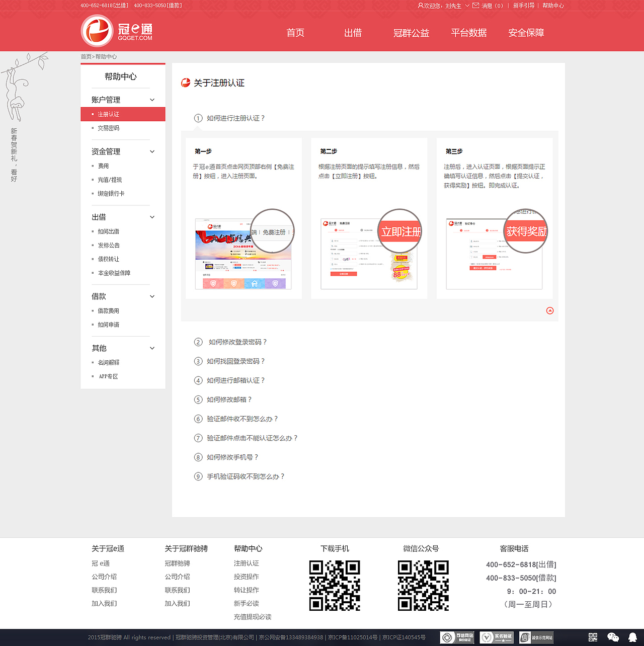Expand the 出借 sidebar section
Viewport: 644px width, 646px height.
(152, 217)
